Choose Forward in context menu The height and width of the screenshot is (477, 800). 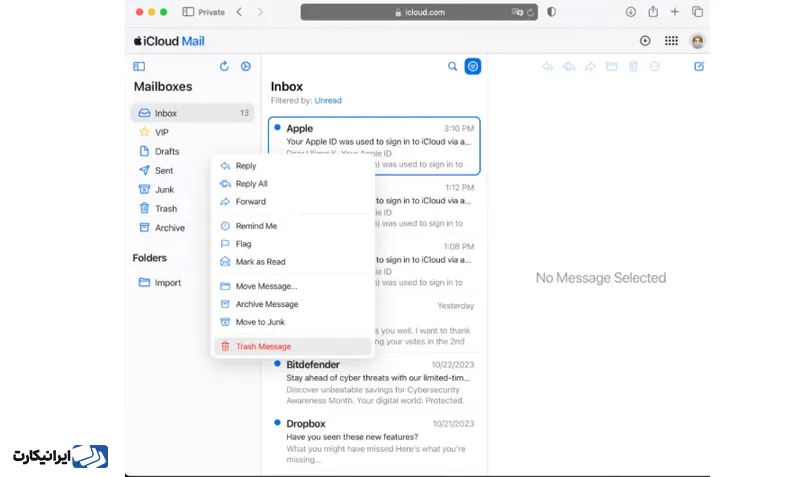293,202
